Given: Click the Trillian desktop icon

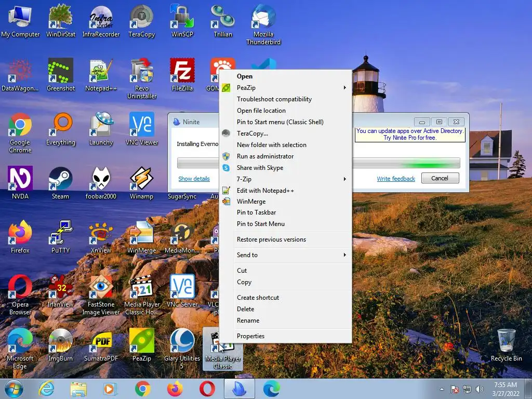Looking at the screenshot, I should [222, 21].
